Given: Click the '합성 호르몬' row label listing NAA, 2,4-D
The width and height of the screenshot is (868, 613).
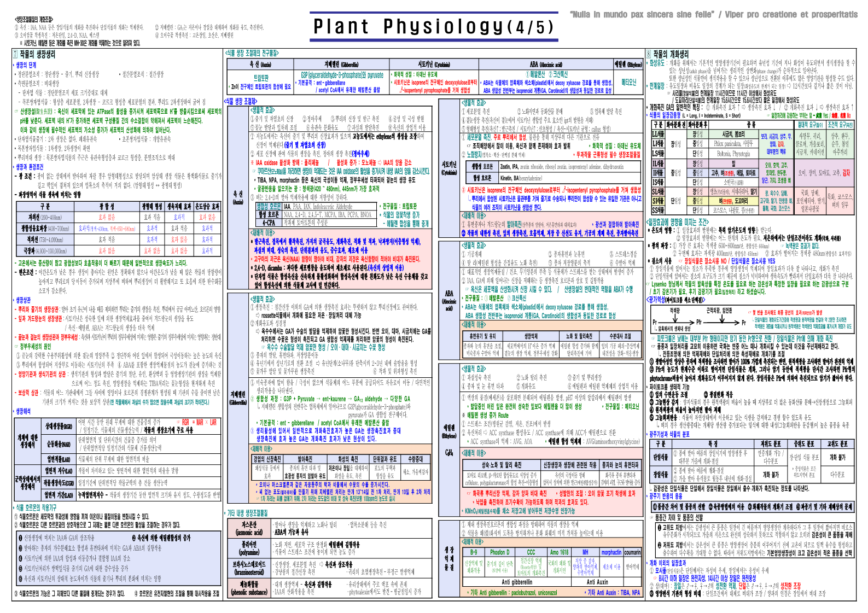Looking at the screenshot, I should (269, 214).
